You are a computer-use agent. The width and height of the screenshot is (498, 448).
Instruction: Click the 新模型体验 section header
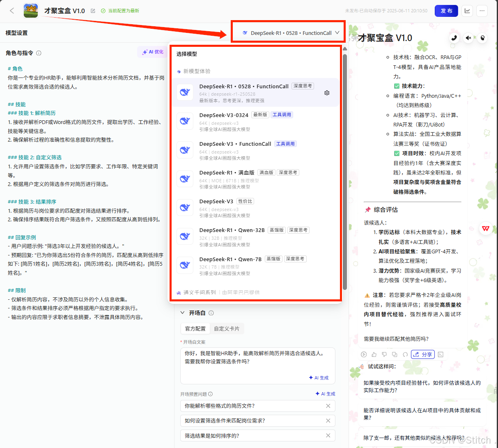coord(197,71)
